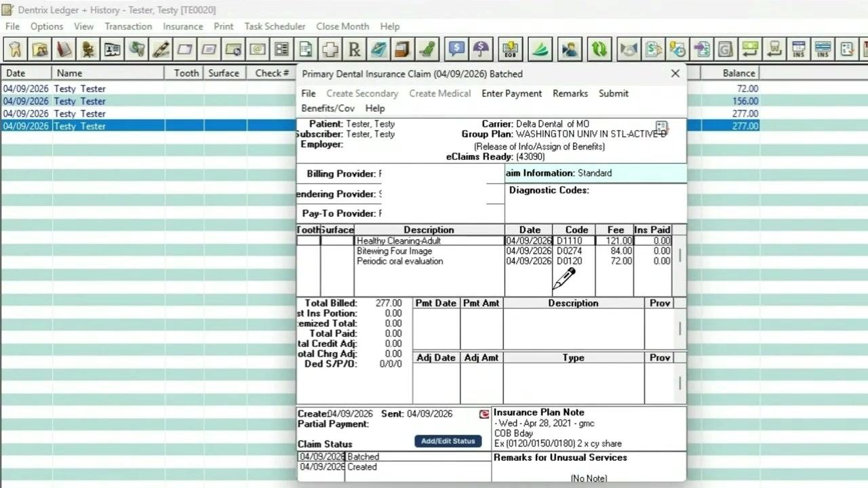Select the Healthy Cleaning-Adult procedure row

[x=484, y=241]
